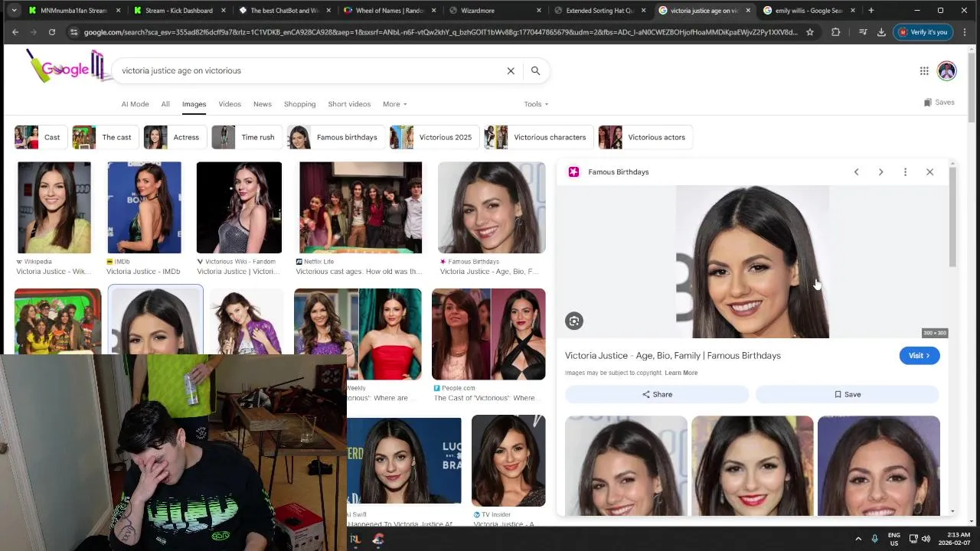Show hidden system tray icons

click(857, 539)
